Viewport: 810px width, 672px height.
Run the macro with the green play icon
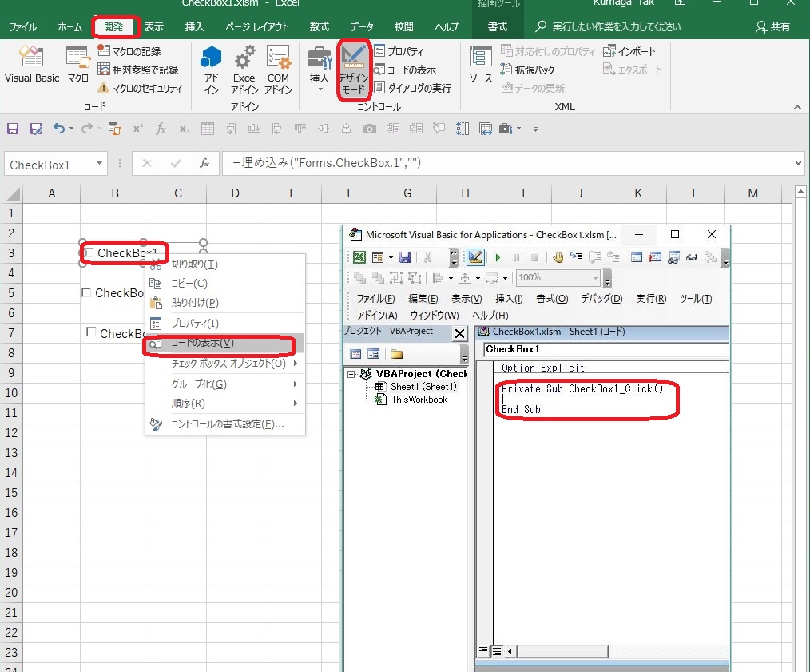pyautogui.click(x=498, y=257)
